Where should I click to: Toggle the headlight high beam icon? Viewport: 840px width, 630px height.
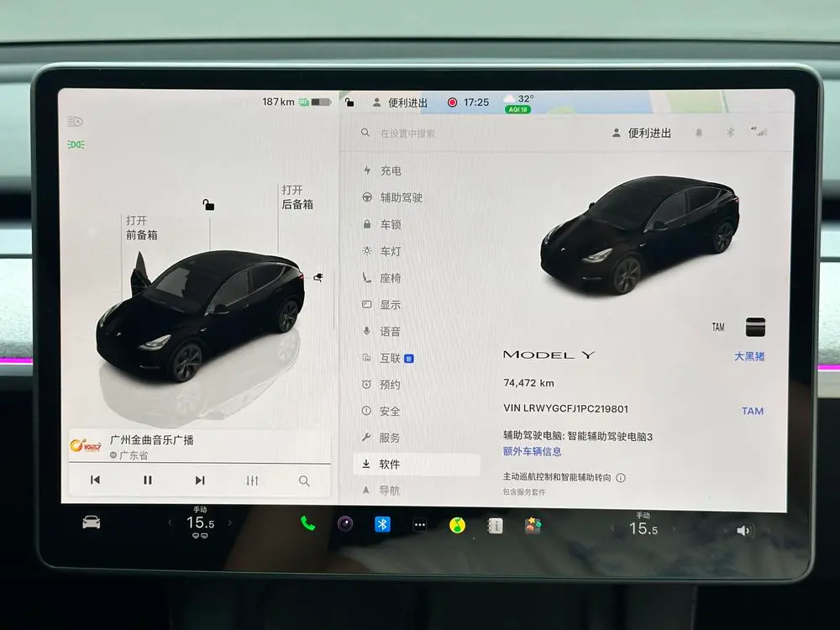click(x=75, y=122)
